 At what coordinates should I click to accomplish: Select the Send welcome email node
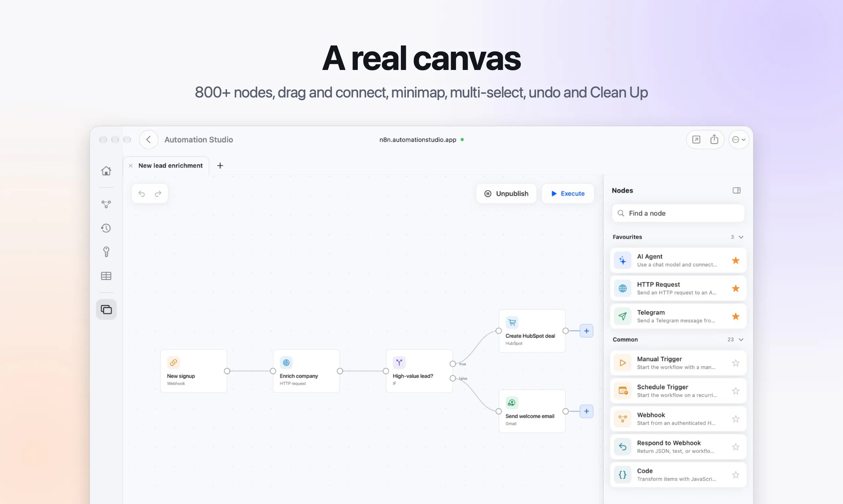tap(532, 411)
